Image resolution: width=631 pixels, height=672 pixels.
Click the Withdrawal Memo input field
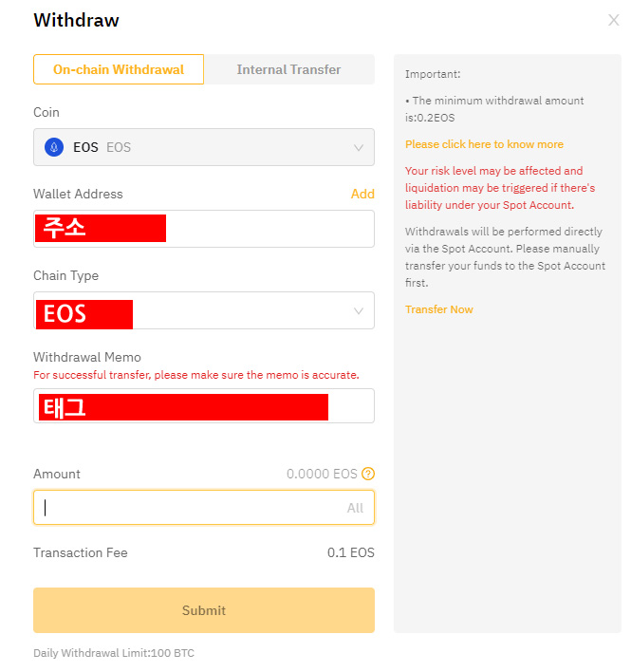click(x=204, y=406)
